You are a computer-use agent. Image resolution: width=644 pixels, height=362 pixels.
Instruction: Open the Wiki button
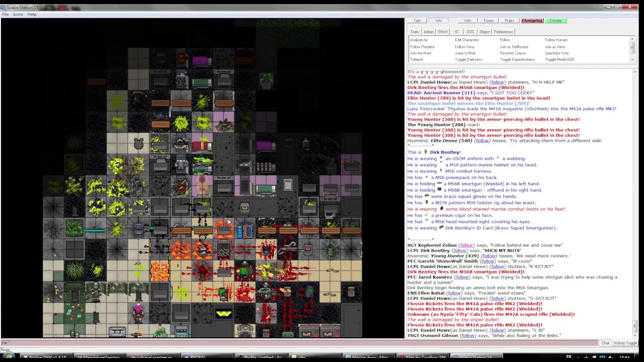(x=467, y=21)
